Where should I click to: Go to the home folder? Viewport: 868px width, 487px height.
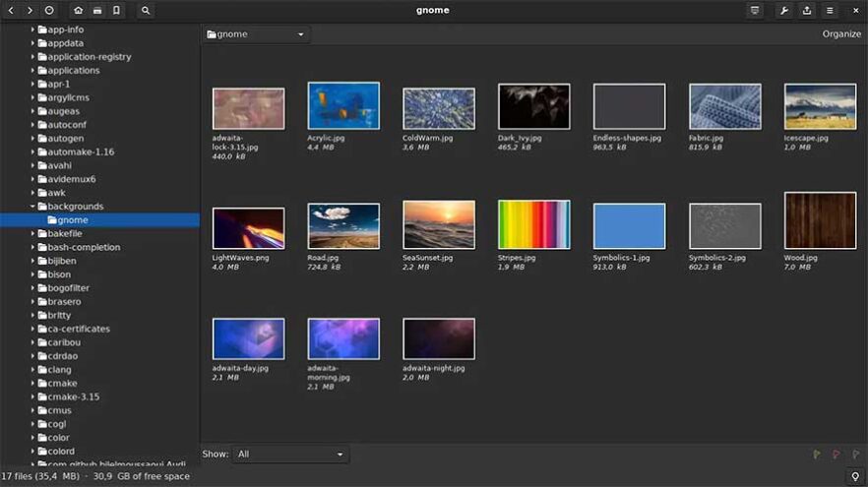click(x=78, y=10)
